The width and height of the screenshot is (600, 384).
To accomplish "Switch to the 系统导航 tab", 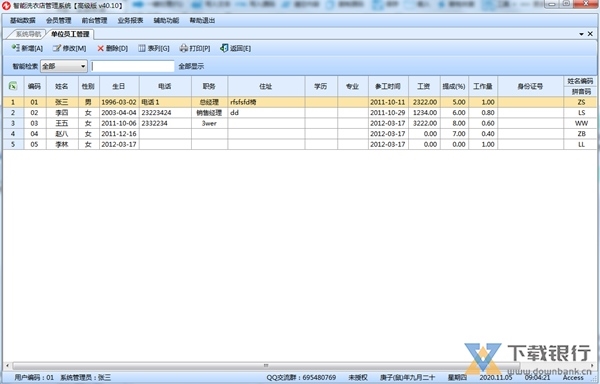I will tap(28, 34).
